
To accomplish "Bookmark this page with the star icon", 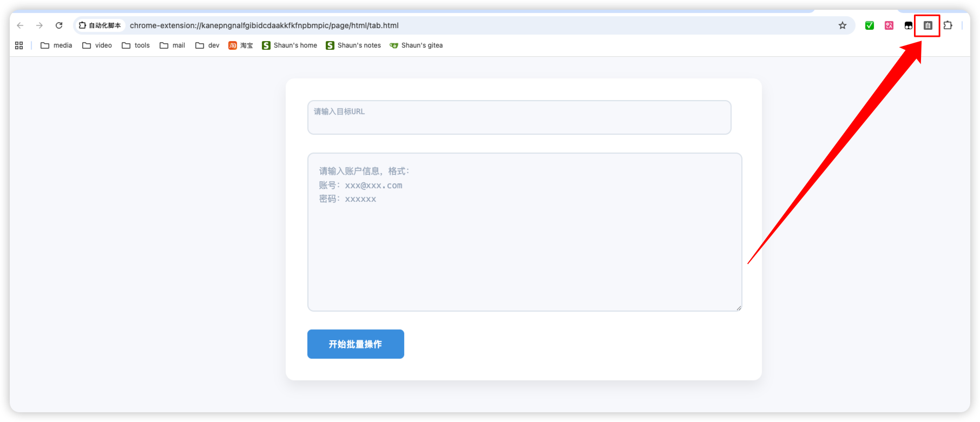I will click(x=842, y=25).
